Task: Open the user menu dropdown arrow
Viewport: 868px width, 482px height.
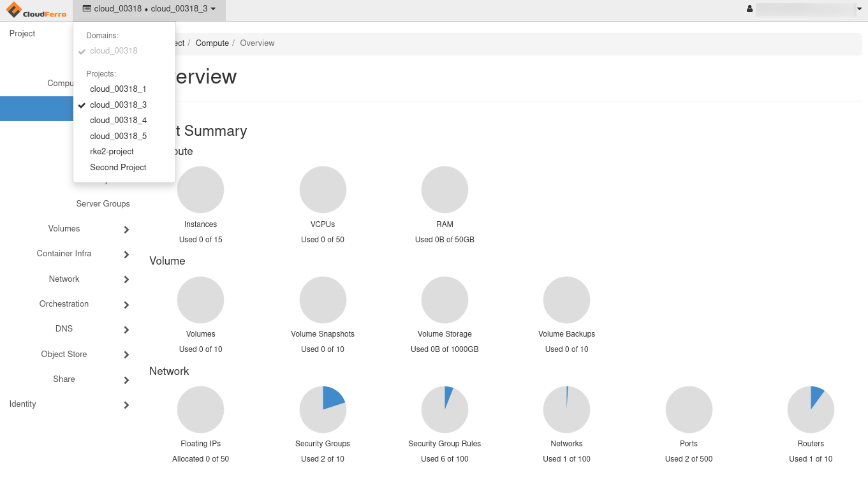Action: [859, 10]
